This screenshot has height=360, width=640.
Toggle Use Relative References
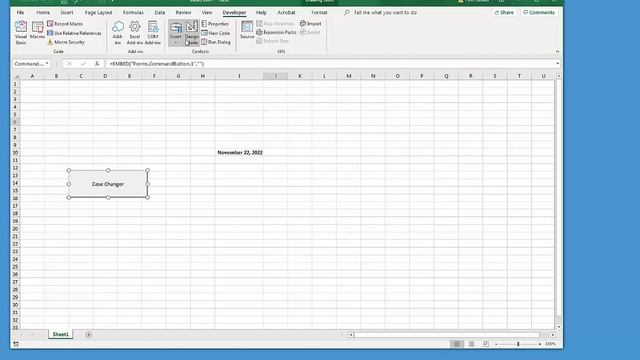(x=74, y=33)
